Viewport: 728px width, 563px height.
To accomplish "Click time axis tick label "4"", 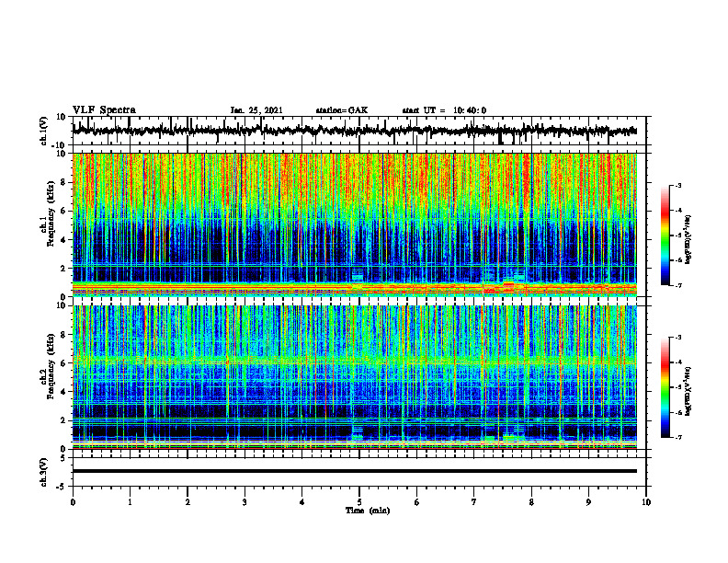I will coord(302,502).
